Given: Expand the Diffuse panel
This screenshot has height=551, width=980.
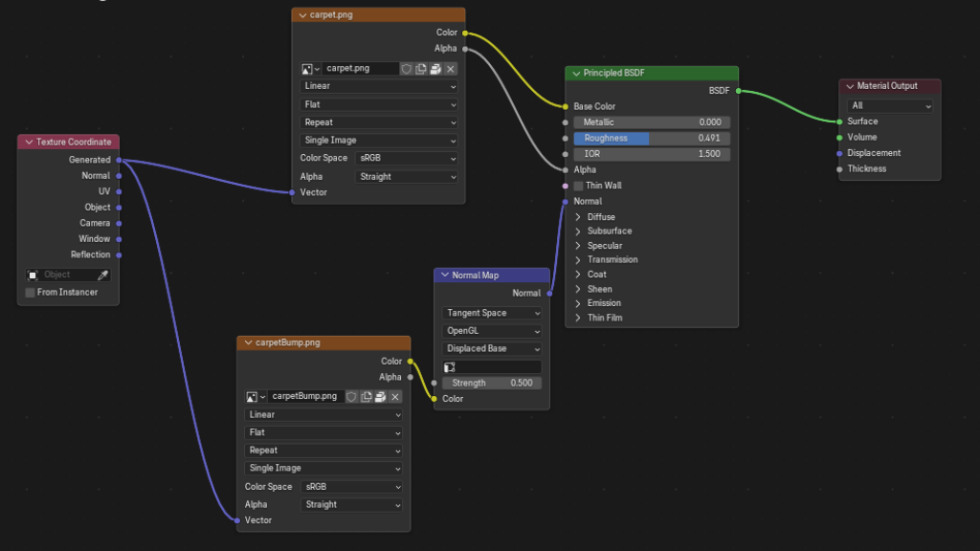Looking at the screenshot, I should [577, 217].
